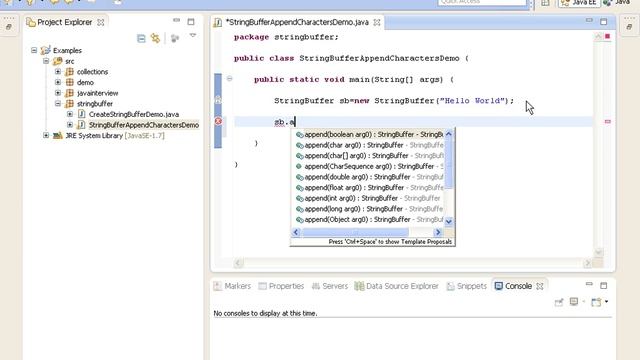Minimize the Console panel
The width and height of the screenshot is (640, 360).
589,284
